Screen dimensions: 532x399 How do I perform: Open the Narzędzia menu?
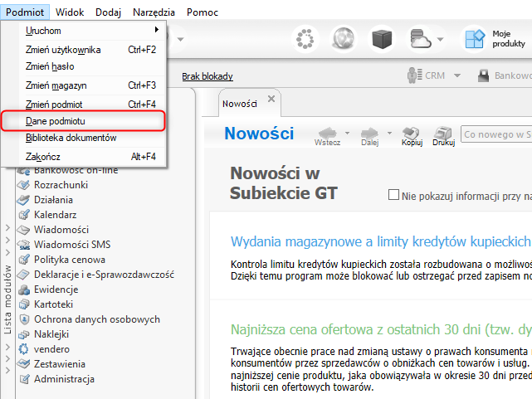pos(154,12)
